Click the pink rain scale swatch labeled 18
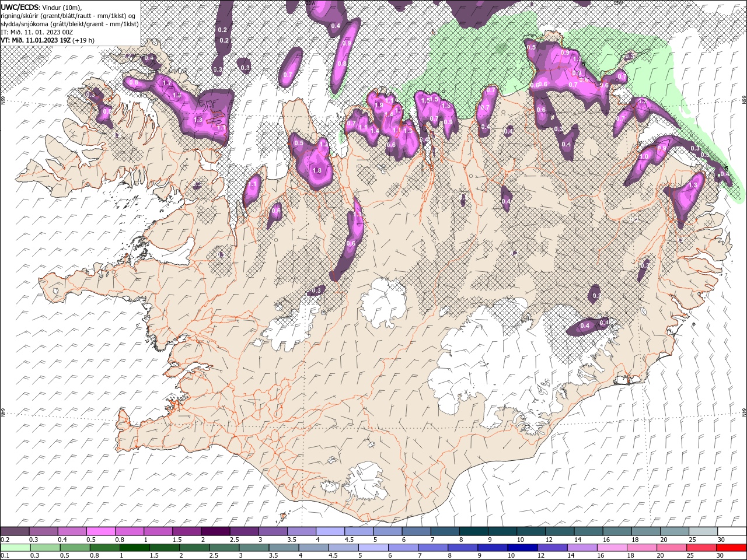 642,548
